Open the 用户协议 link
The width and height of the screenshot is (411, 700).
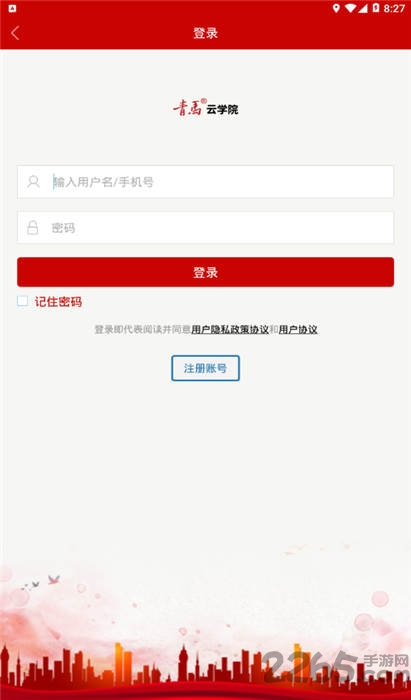click(x=298, y=330)
